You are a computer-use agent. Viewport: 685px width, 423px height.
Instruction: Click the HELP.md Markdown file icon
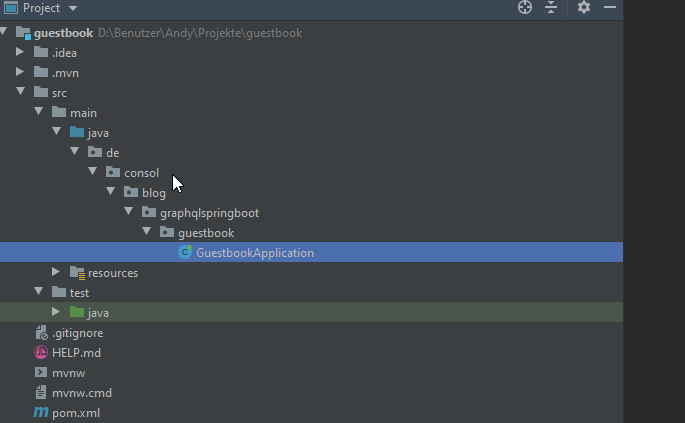[x=41, y=353]
